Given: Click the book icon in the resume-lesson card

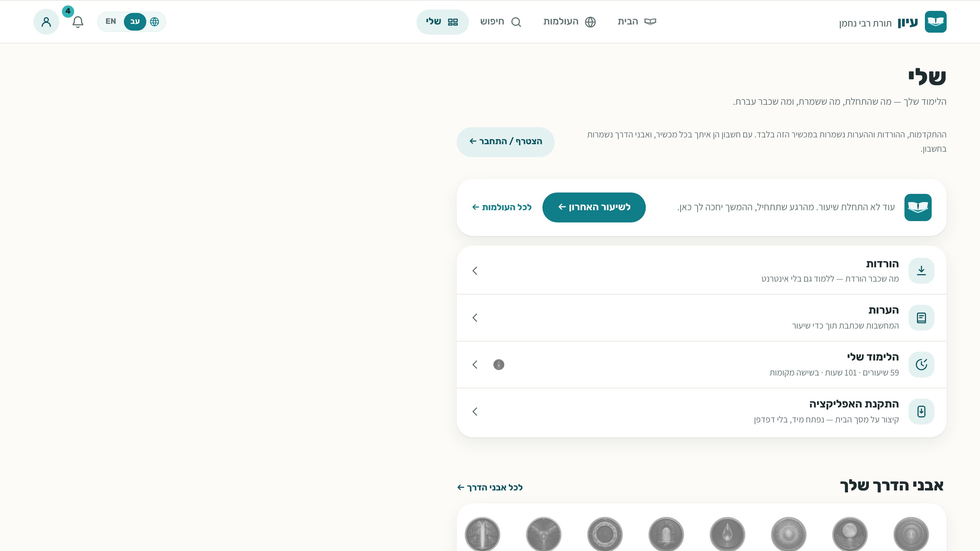Looking at the screenshot, I should 918,207.
